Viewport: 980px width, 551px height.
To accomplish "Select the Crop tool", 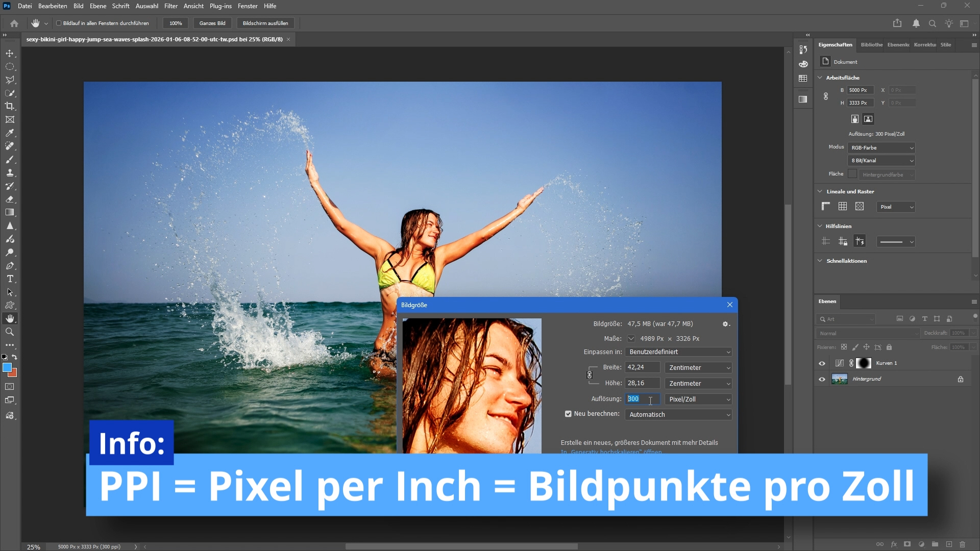I will [x=10, y=106].
